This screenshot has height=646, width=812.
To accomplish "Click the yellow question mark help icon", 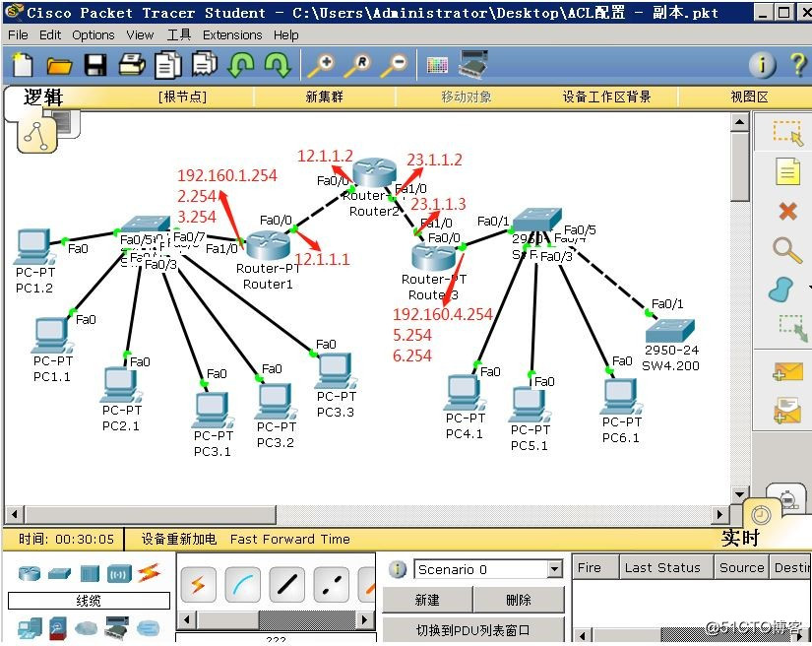I will pyautogui.click(x=798, y=64).
